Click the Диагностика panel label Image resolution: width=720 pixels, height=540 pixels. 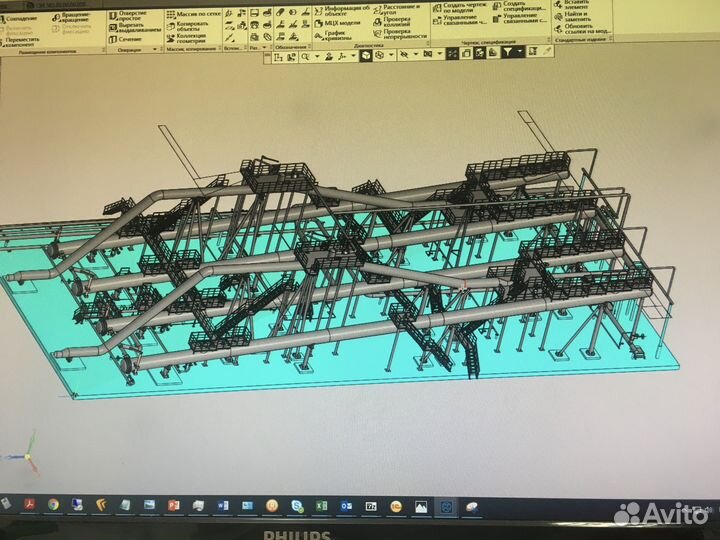click(369, 45)
